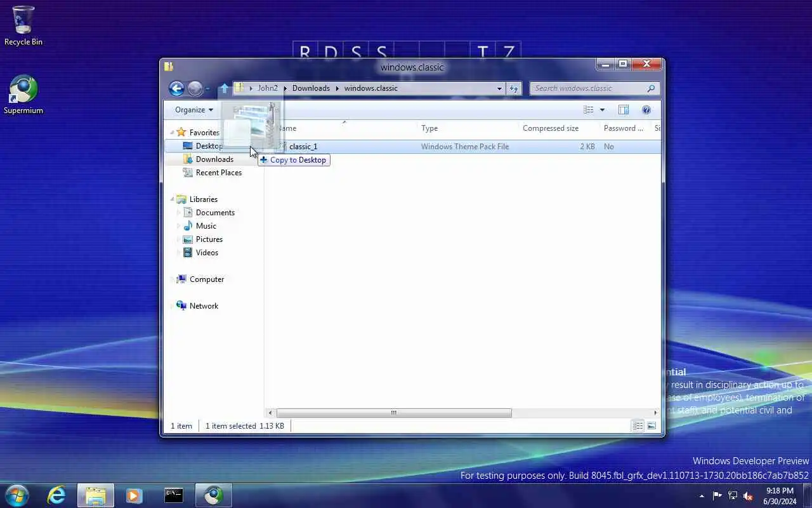The image size is (812, 508).
Task: Expand the Music library node
Action: (x=178, y=226)
